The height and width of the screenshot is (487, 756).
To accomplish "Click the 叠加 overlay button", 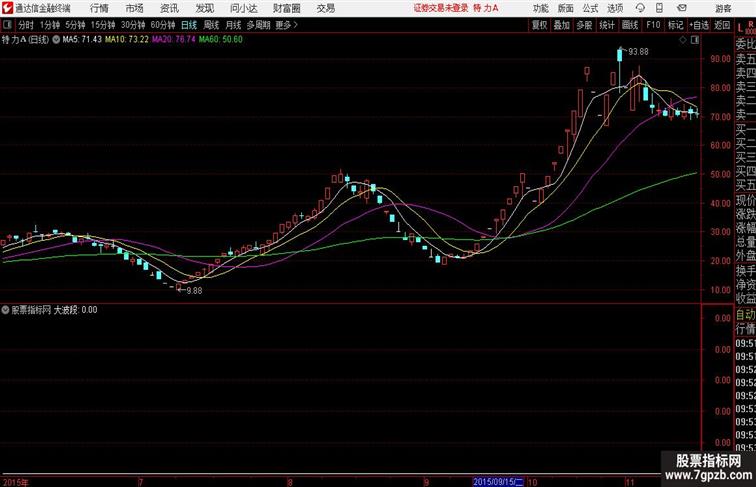I will [562, 25].
